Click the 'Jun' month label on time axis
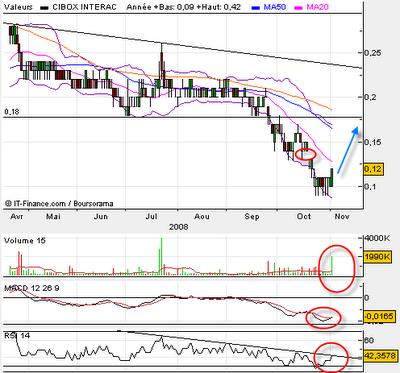Image resolution: width=400 pixels, height=373 pixels. [x=101, y=216]
